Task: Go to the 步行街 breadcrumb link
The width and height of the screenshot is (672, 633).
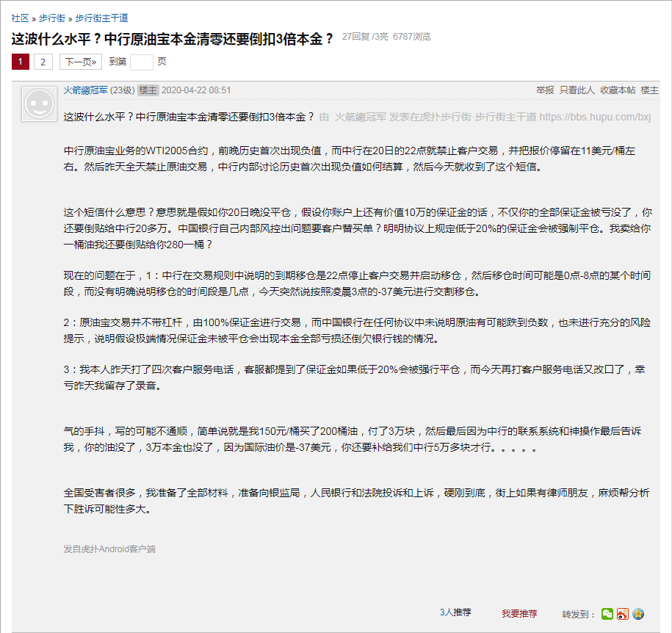Action: point(52,18)
